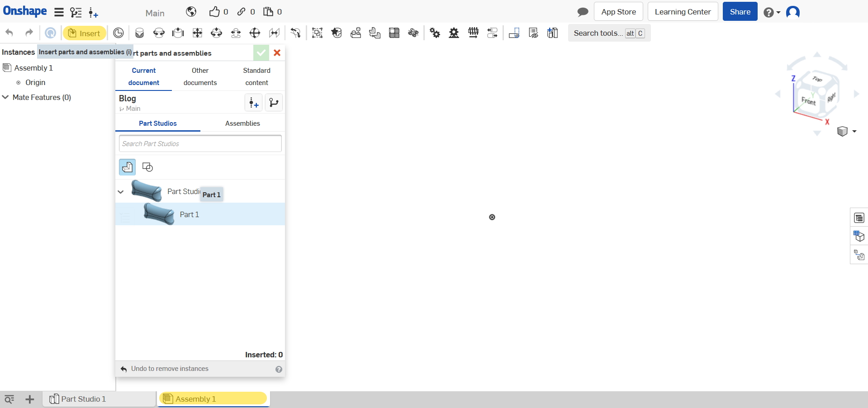Confirm insert with the green checkmark
The image size is (868, 408).
point(261,53)
